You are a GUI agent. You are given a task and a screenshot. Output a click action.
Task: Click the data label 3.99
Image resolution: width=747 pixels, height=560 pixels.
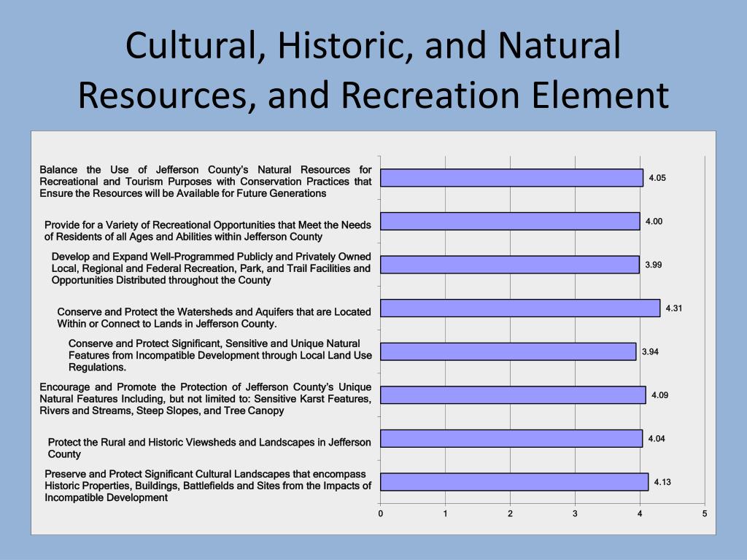pyautogui.click(x=654, y=265)
